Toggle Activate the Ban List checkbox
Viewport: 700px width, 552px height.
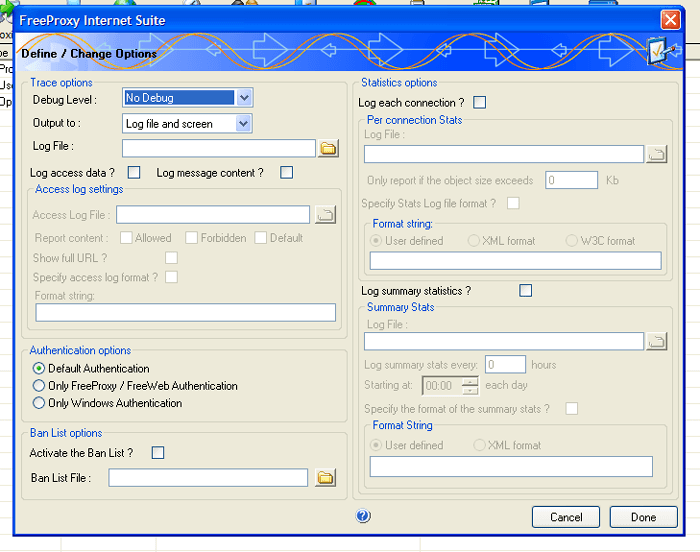[x=157, y=453]
